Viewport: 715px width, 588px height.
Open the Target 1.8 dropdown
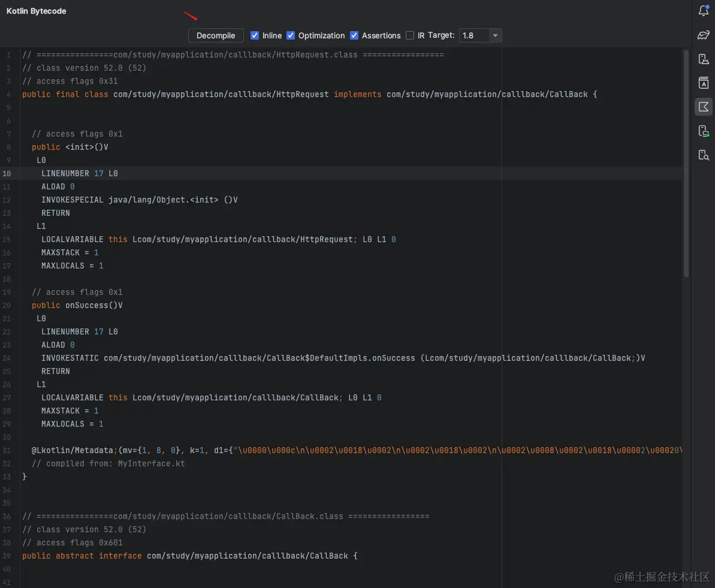coord(480,35)
